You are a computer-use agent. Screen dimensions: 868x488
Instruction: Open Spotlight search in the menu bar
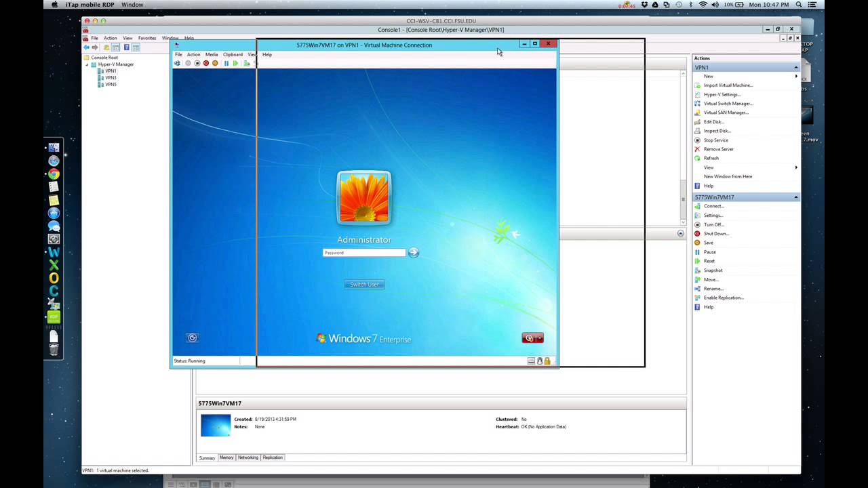(799, 5)
